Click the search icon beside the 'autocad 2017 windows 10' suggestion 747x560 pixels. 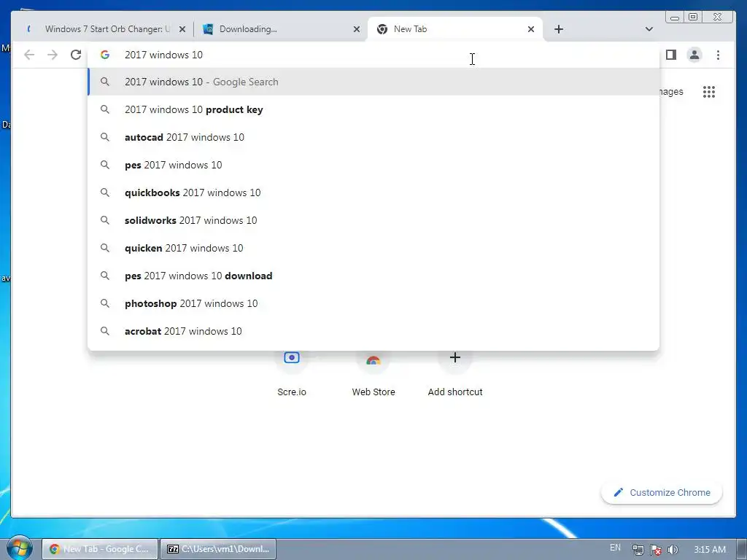point(105,137)
